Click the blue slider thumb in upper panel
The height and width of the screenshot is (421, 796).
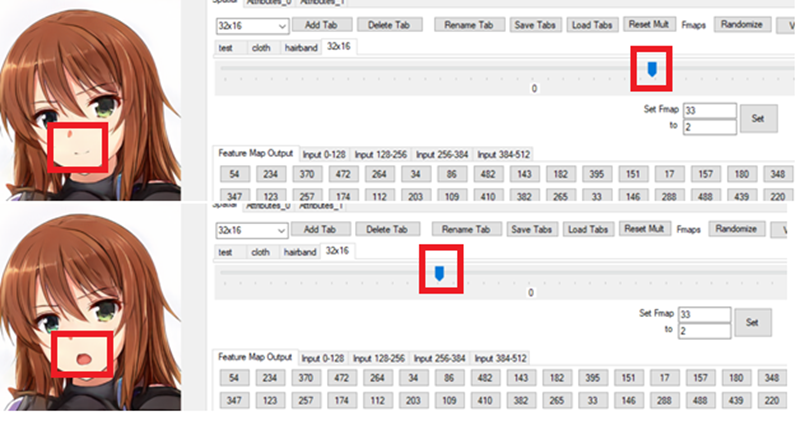[x=652, y=70]
